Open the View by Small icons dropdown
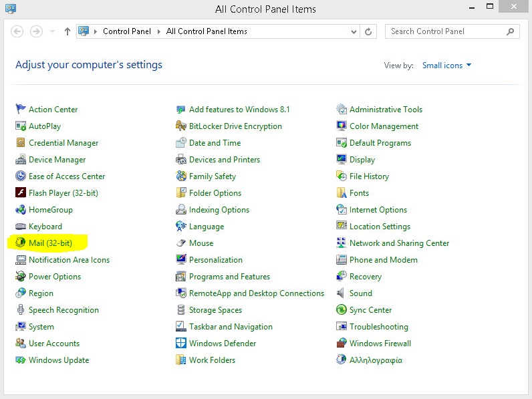 click(x=446, y=65)
